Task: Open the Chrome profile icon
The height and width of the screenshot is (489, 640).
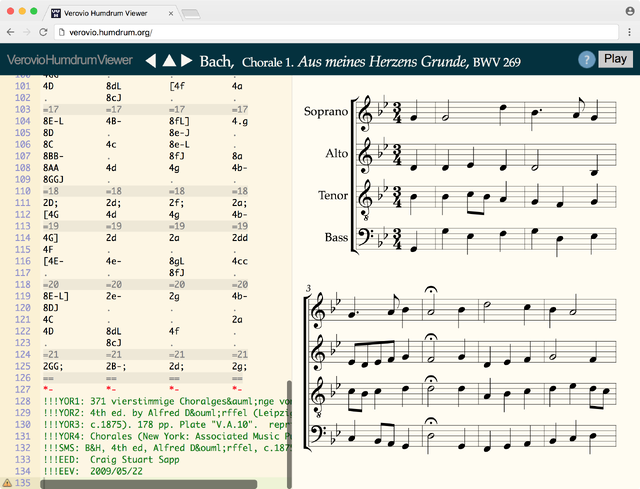Action: (621, 10)
